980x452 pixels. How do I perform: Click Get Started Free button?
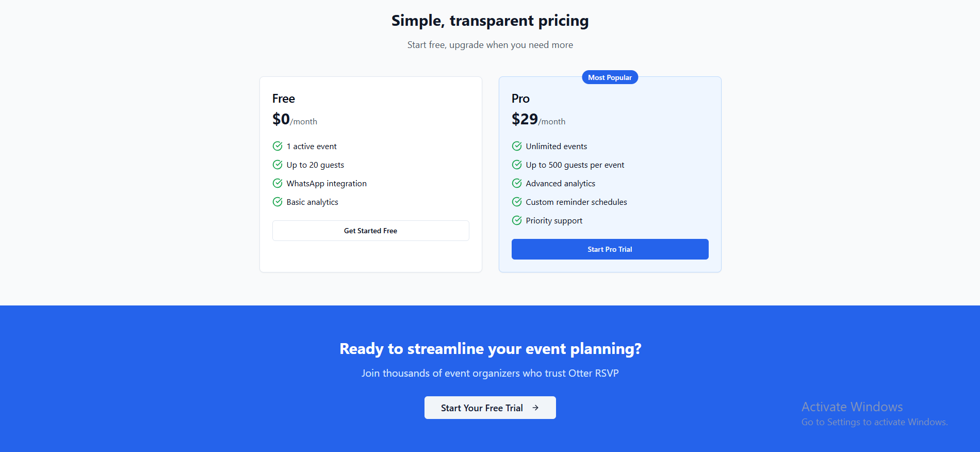(371, 231)
